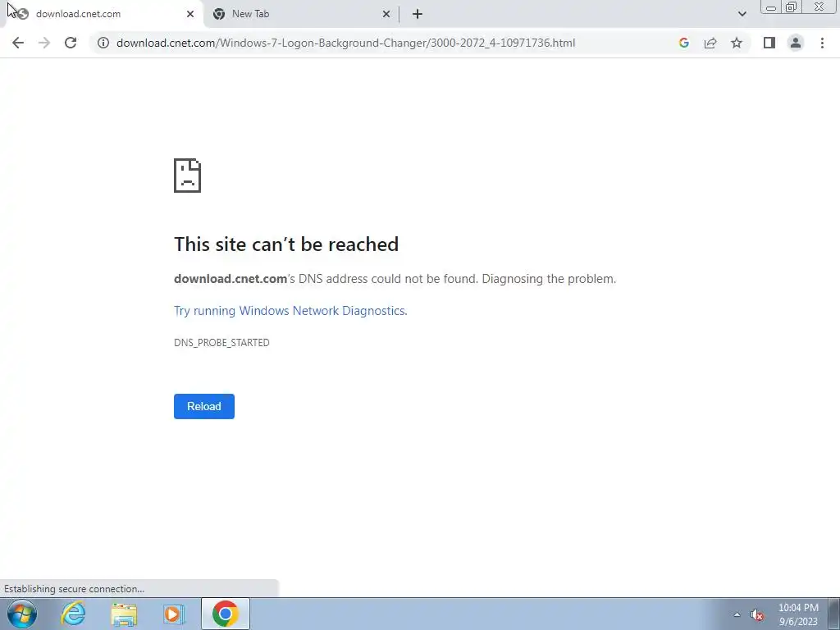840x630 pixels.
Task: Click the 'This site can't be reached' heading
Action: coord(286,244)
